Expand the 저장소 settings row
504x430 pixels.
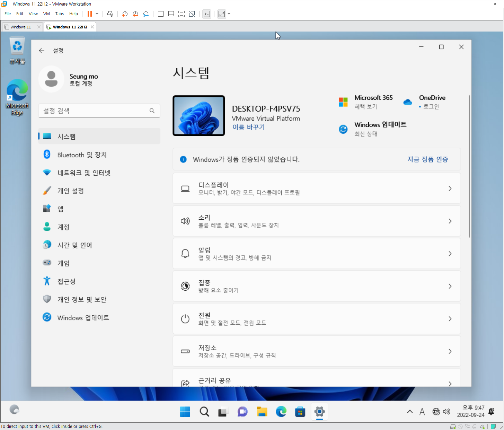[x=317, y=351]
